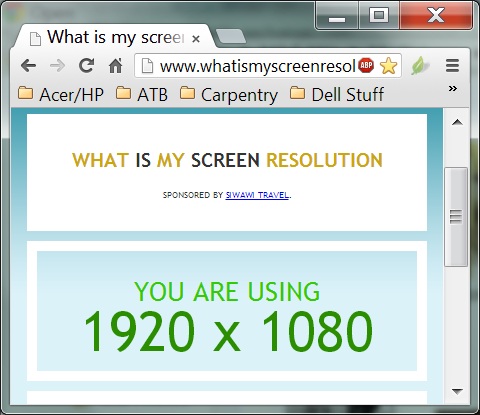Screen dimensions: 480x415
Task: Open Chrome hamburger menu
Action: pyautogui.click(x=452, y=65)
